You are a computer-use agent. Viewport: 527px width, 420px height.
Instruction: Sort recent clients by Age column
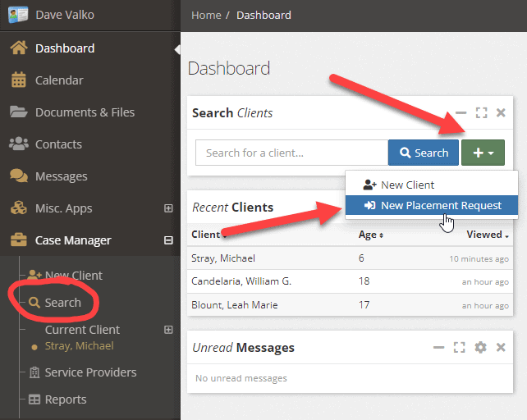[371, 235]
